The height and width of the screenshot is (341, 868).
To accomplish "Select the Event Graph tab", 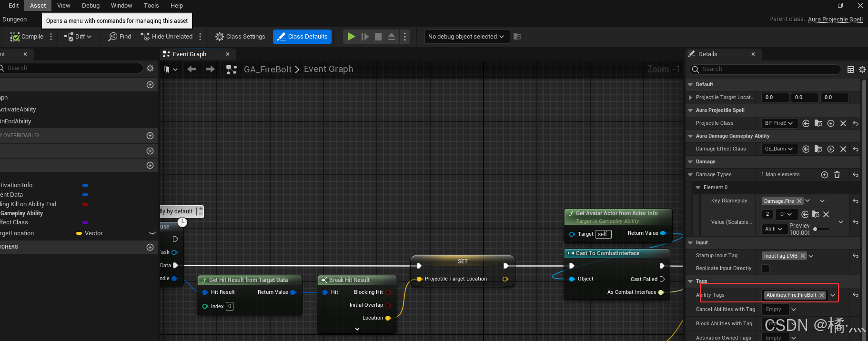I will (190, 54).
